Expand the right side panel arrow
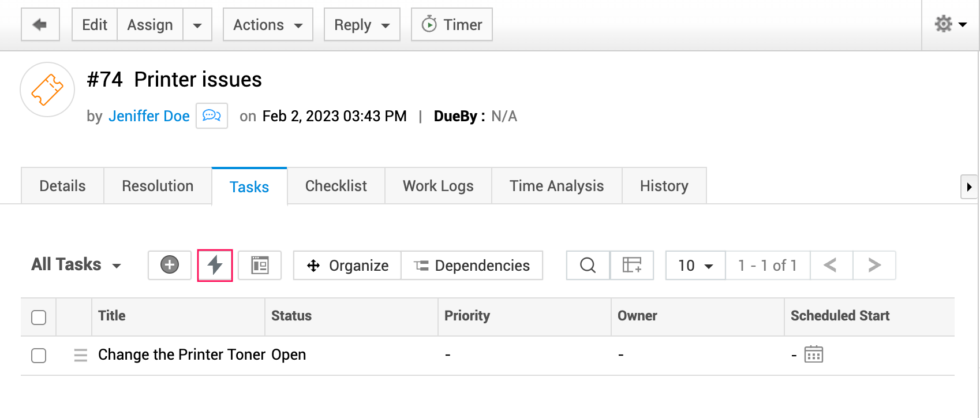Viewport: 980px width, 418px height. coord(969,187)
